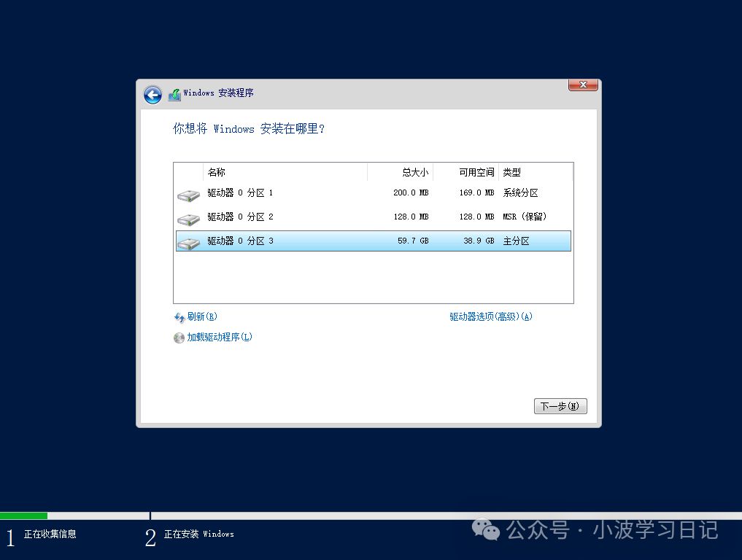742x560 pixels.
Task: Click the 名称 column header
Action: [217, 172]
